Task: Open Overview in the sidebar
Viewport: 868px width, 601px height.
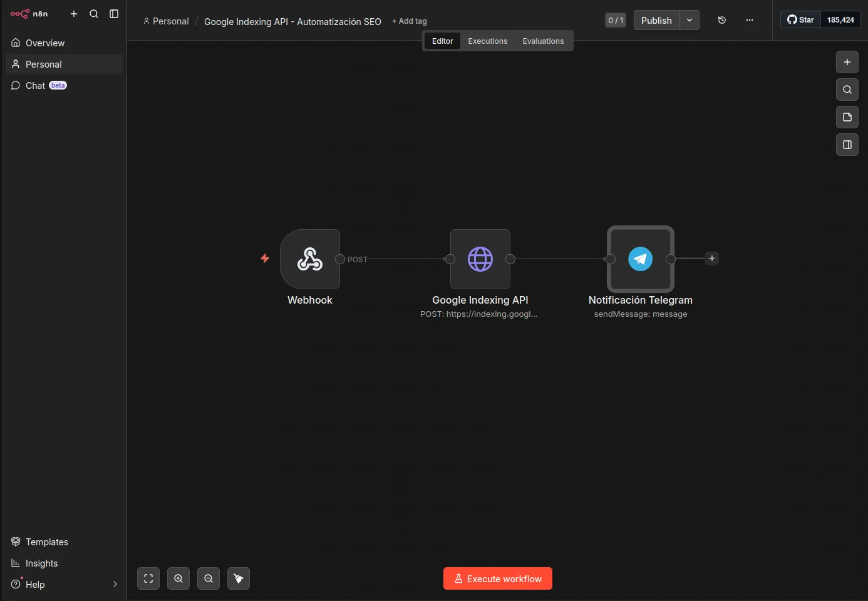Action: [64, 43]
